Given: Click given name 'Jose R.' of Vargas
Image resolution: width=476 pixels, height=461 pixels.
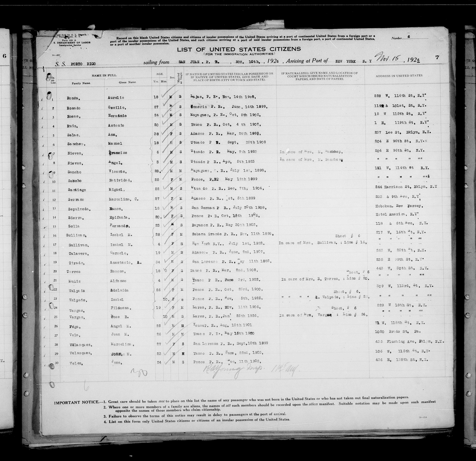Looking at the screenshot, I should pos(120,317).
